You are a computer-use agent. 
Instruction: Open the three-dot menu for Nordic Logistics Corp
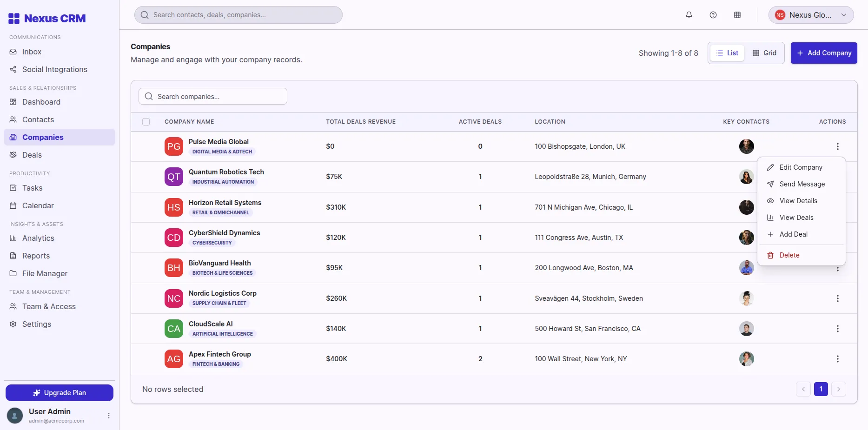coord(838,298)
